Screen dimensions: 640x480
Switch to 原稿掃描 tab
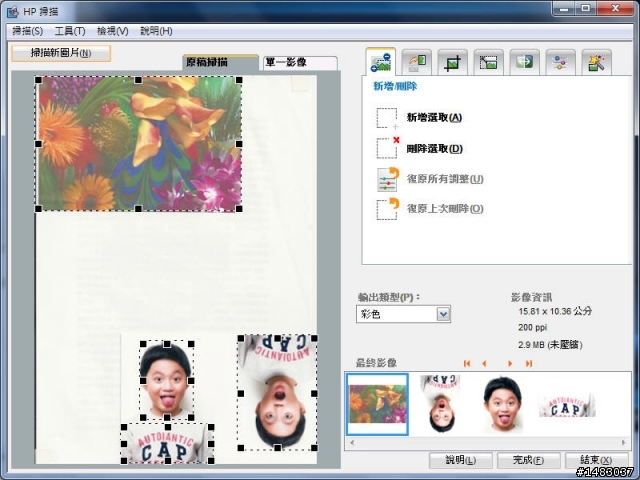click(x=220, y=62)
